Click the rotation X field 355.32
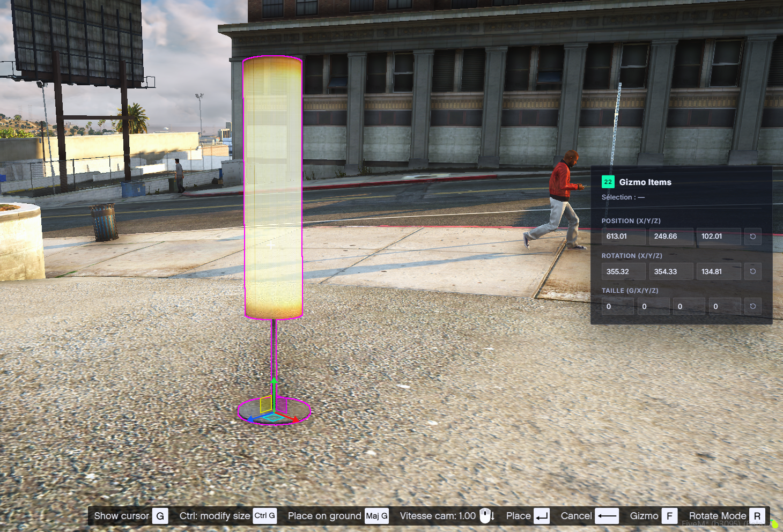Viewport: 783px width, 532px height. point(624,271)
